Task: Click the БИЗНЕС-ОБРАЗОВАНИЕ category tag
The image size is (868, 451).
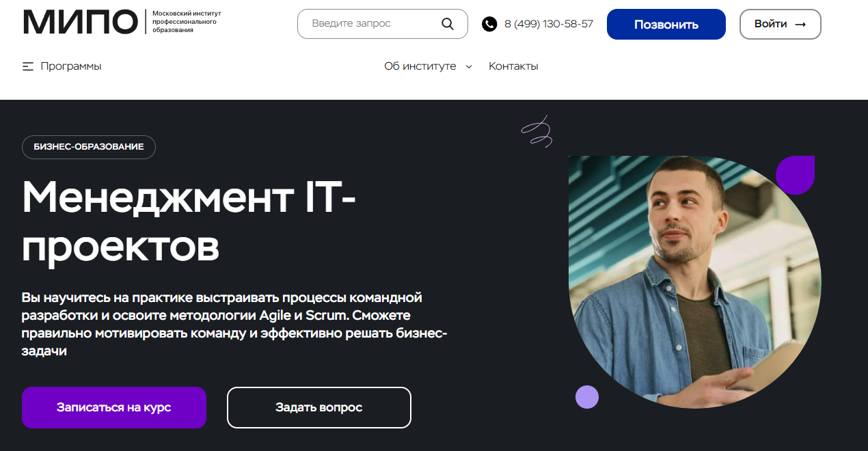Action: click(x=89, y=147)
